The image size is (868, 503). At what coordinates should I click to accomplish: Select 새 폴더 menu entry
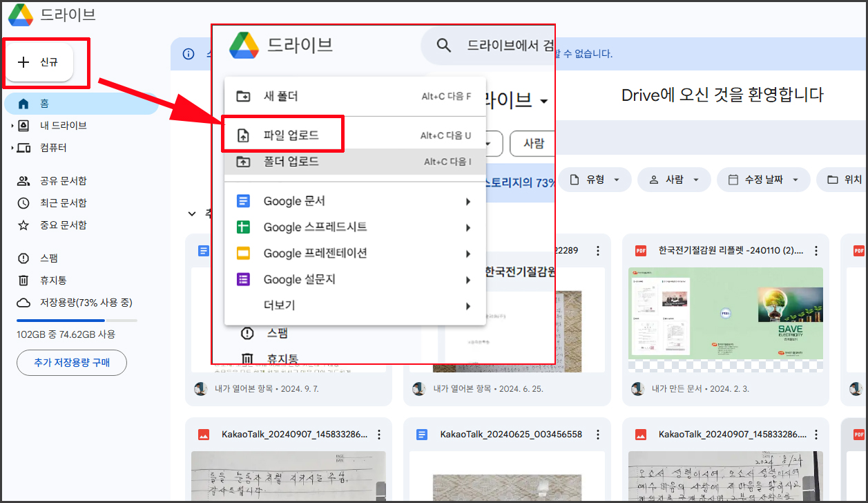pos(355,96)
